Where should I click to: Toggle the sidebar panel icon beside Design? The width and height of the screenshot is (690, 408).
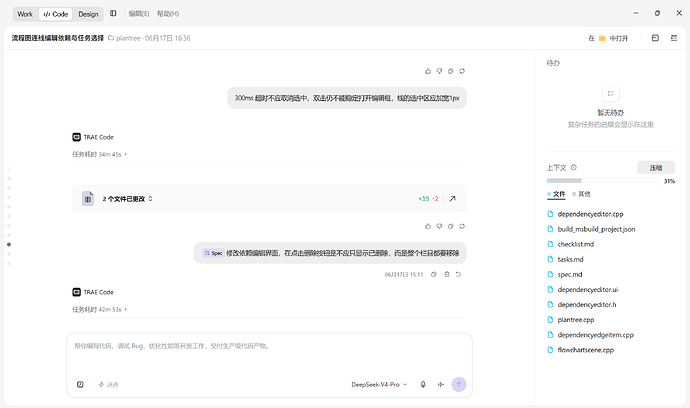[x=113, y=14]
